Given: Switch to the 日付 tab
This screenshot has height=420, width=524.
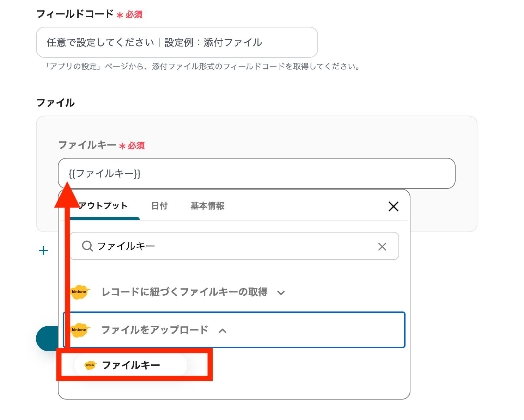Looking at the screenshot, I should tap(159, 206).
